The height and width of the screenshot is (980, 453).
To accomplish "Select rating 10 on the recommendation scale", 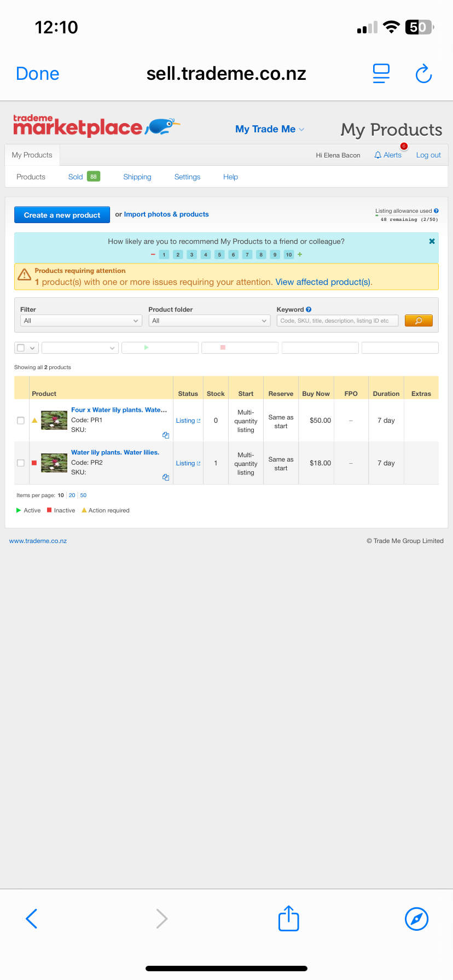I will tap(289, 255).
